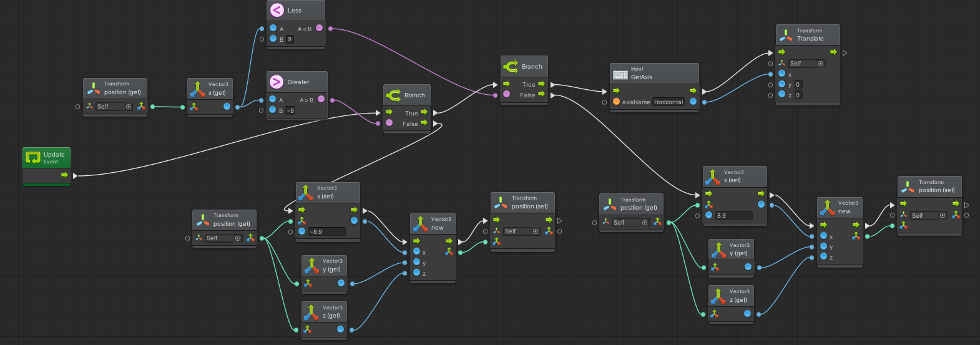Image resolution: width=980 pixels, height=345 pixels.
Task: Click the -8.9 value field on Vector3 x (set)
Action: click(326, 231)
